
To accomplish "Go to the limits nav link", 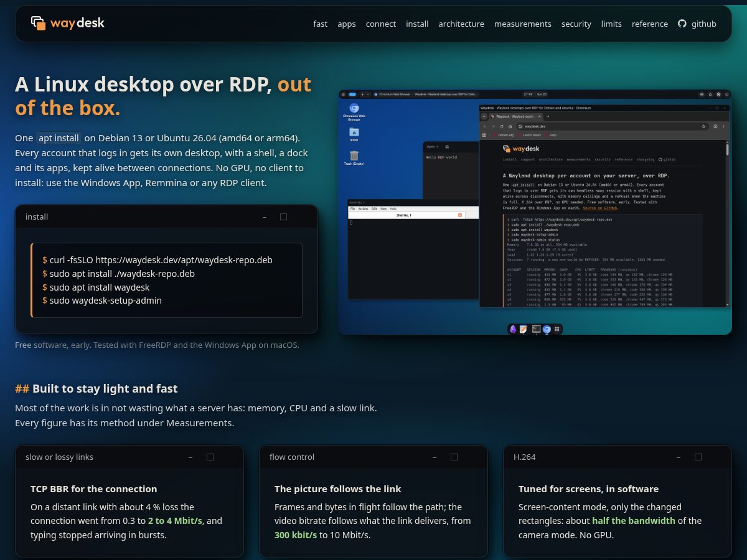I will point(611,24).
